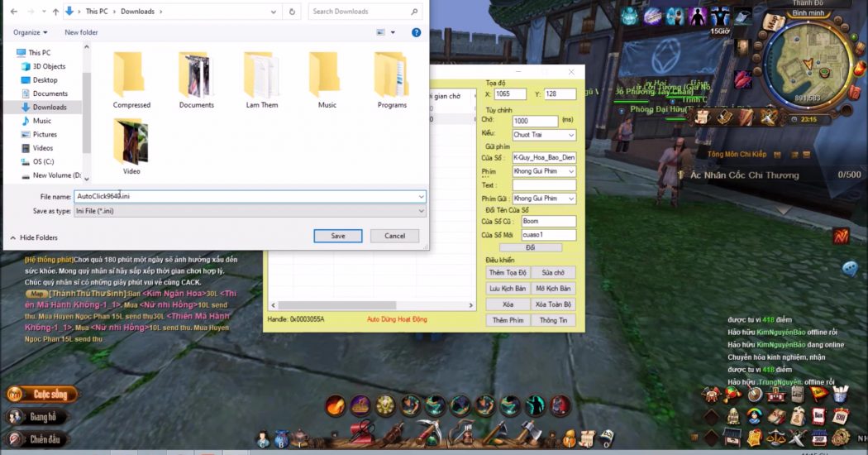868x455 pixels.
Task: Click the SHOP icon in menu grid
Action: tap(818, 438)
